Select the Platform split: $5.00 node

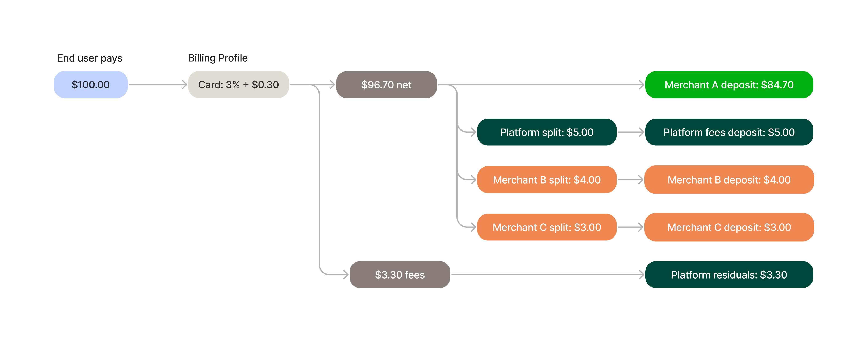coord(547,132)
